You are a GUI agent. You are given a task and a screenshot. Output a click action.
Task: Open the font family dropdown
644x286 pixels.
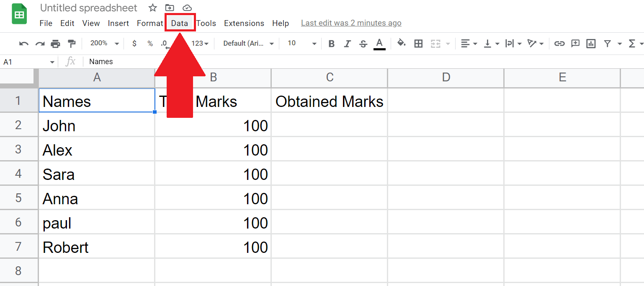coord(248,43)
